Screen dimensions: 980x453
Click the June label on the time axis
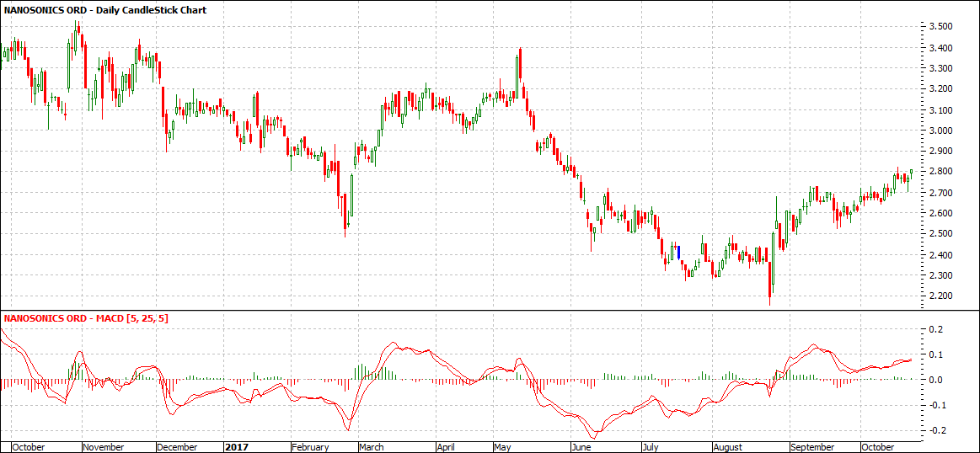(x=582, y=447)
